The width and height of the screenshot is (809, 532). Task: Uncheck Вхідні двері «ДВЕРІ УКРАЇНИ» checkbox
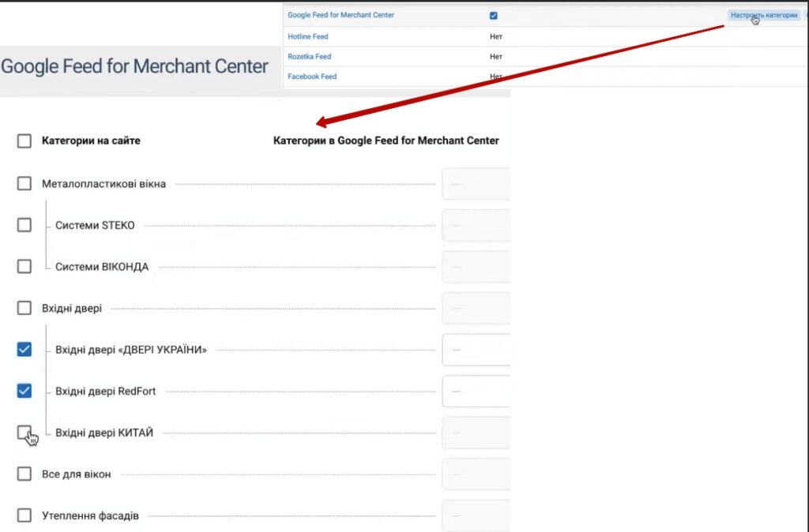pyautogui.click(x=24, y=350)
